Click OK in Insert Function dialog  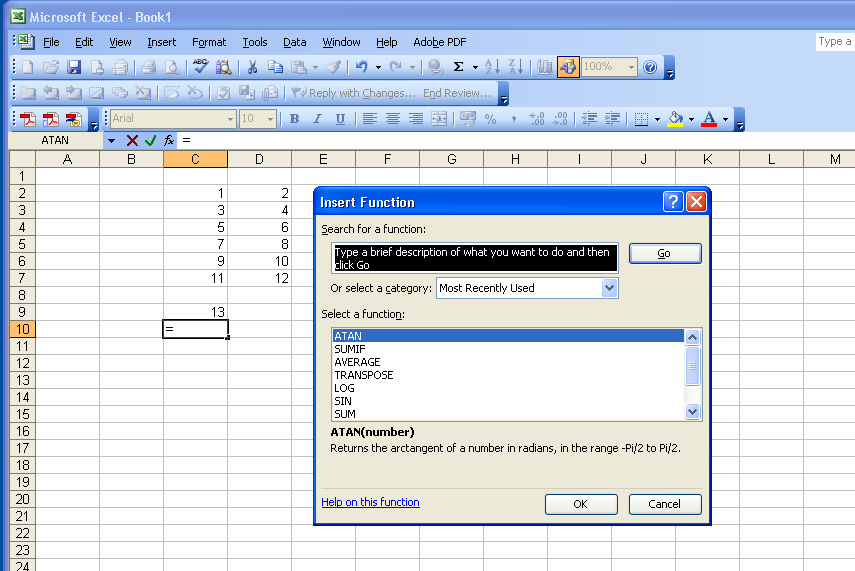pos(581,504)
